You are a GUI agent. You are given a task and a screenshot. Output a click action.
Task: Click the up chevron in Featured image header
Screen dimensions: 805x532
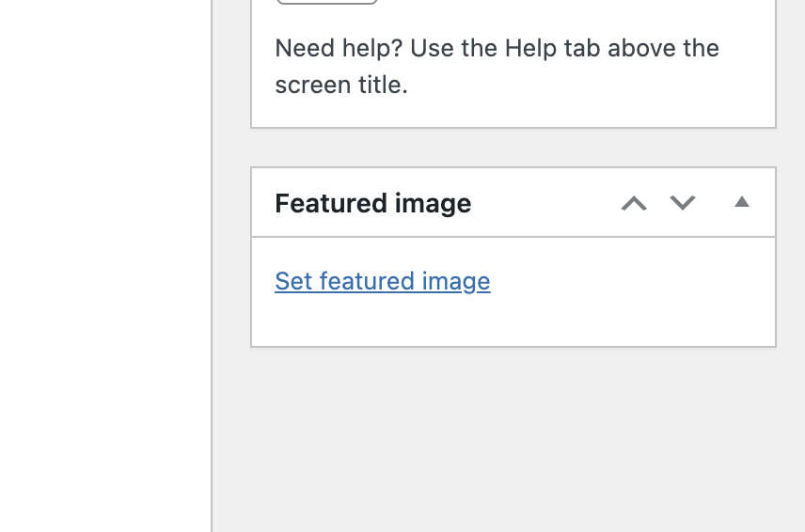pos(634,203)
